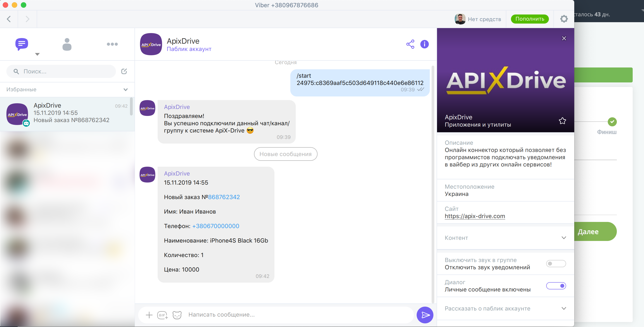Screen dimensions: 644x327
Task: Click ApixDrive avatar in chat header
Action: 151,44
